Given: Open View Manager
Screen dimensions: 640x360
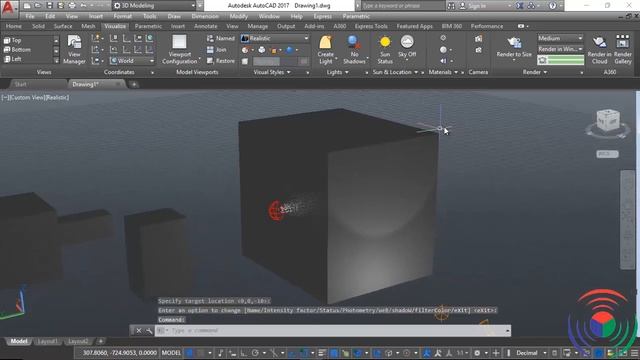Looking at the screenshot, I should (74, 49).
